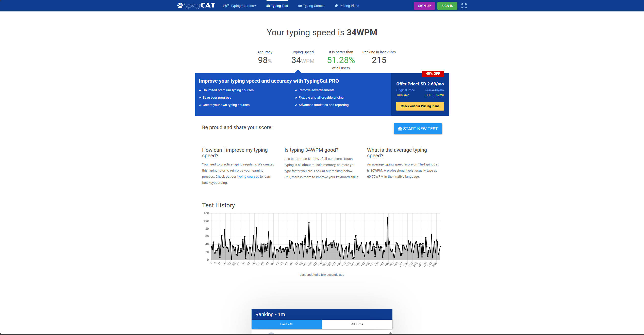Click 'Save your progress' feature text
644x335 pixels.
tap(217, 98)
